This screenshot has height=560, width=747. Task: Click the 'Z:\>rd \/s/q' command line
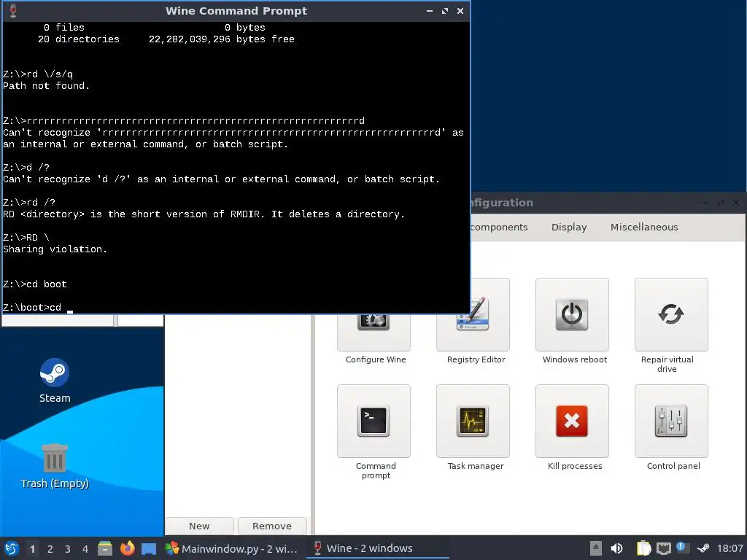tap(38, 74)
